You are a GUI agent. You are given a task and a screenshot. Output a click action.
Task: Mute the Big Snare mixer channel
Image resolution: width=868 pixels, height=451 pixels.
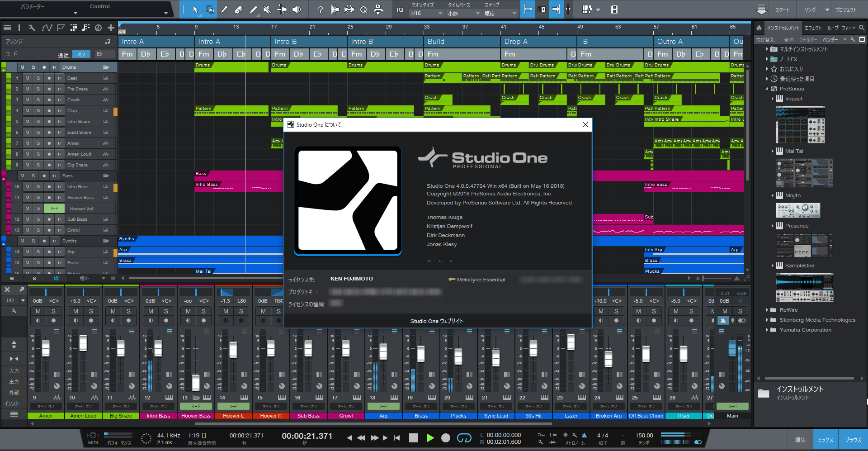point(113,311)
